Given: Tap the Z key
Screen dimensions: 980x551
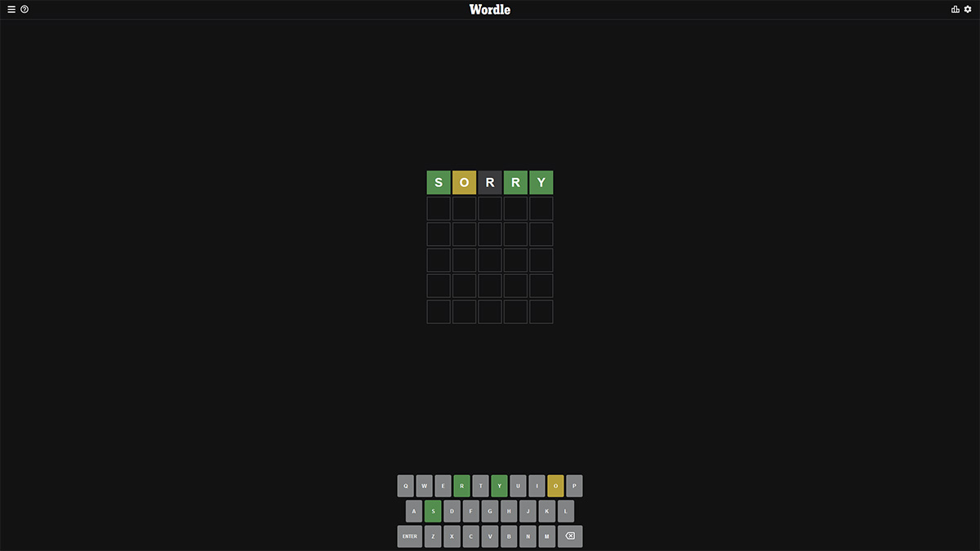Looking at the screenshot, I should coord(433,536).
